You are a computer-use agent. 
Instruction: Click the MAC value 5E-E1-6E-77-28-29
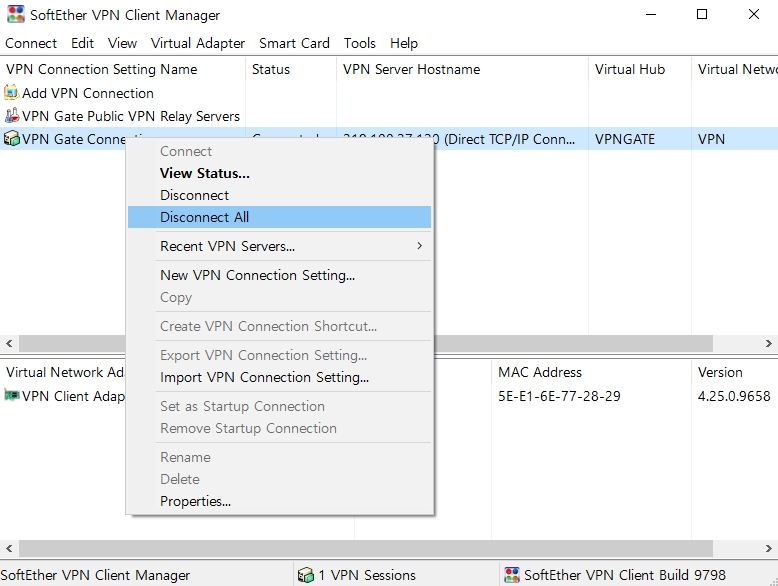559,396
